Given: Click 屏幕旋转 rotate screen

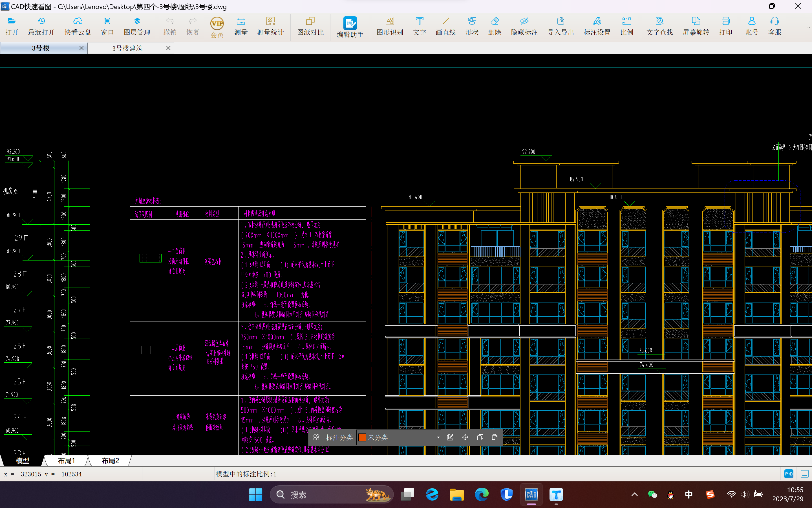Looking at the screenshot, I should pos(696,26).
